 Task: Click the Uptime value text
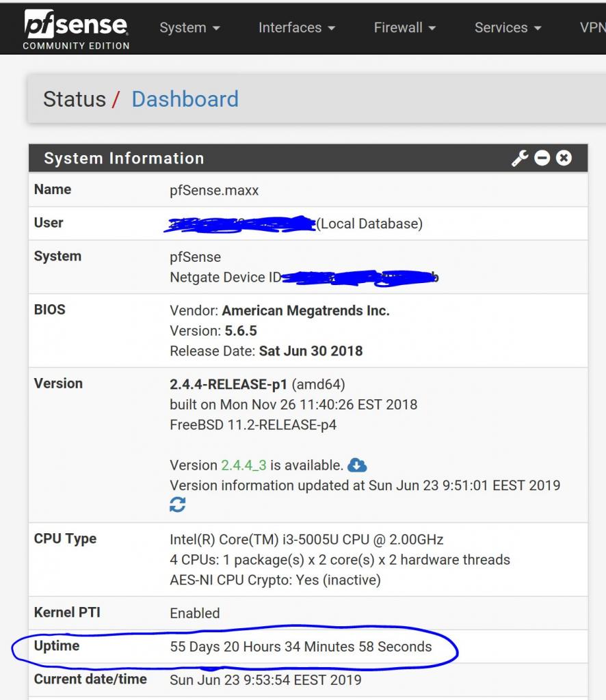pos(300,647)
